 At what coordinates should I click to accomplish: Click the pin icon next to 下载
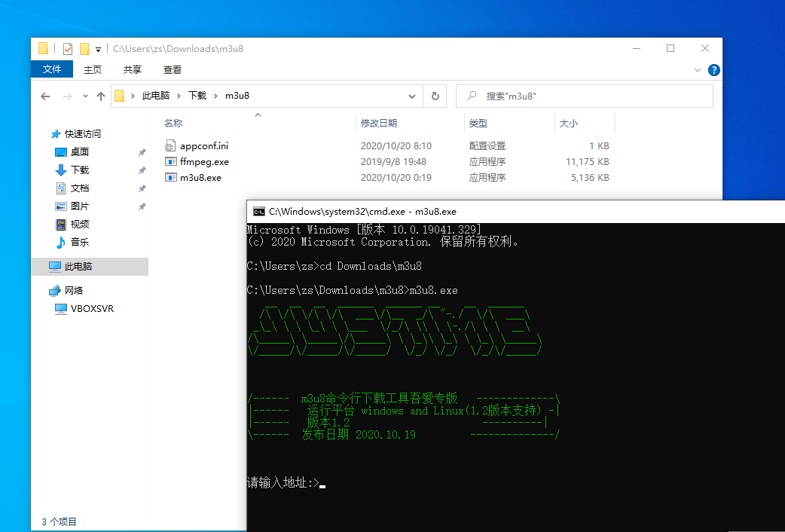point(142,170)
